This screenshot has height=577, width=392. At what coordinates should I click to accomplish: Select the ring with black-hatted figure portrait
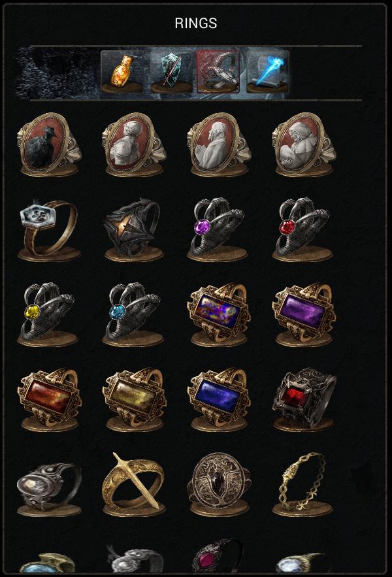point(49,144)
